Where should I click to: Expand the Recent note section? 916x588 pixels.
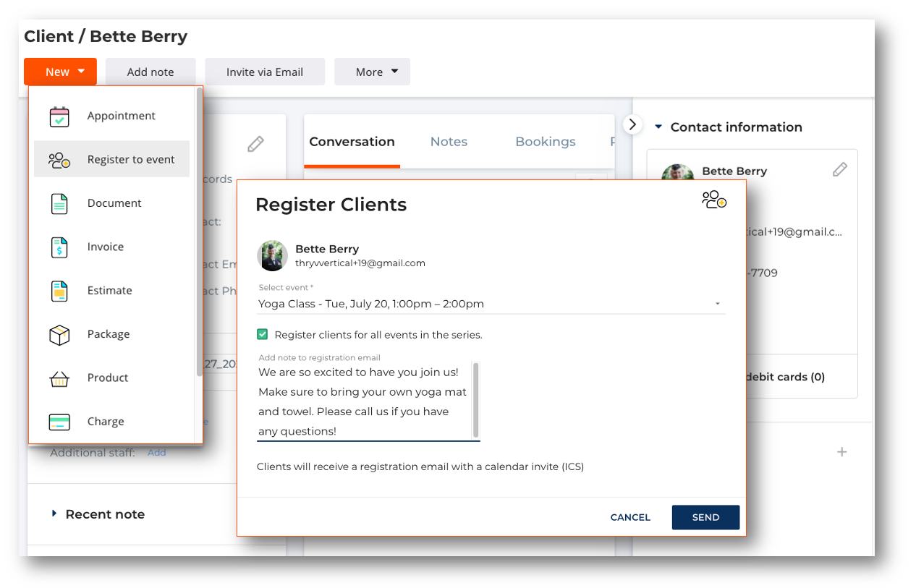54,514
